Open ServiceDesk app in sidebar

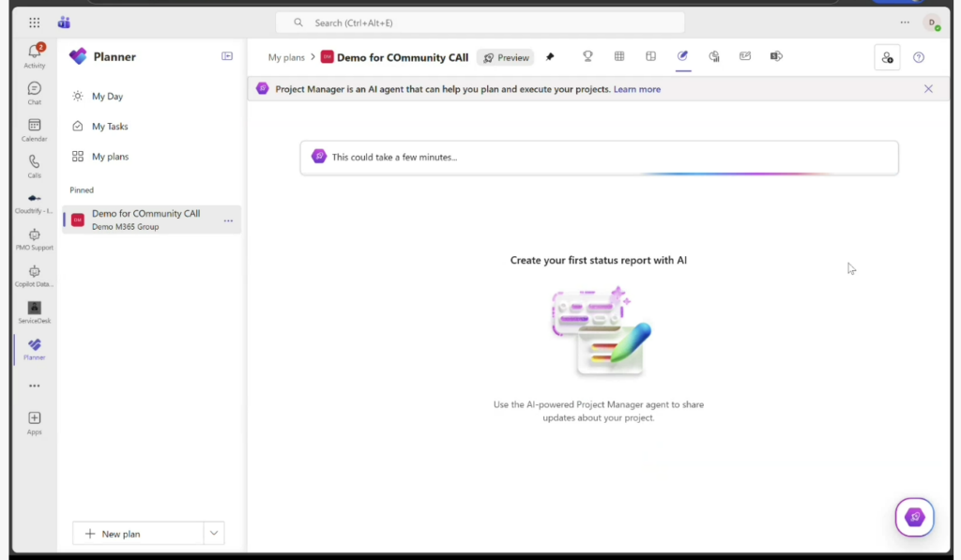(x=35, y=312)
